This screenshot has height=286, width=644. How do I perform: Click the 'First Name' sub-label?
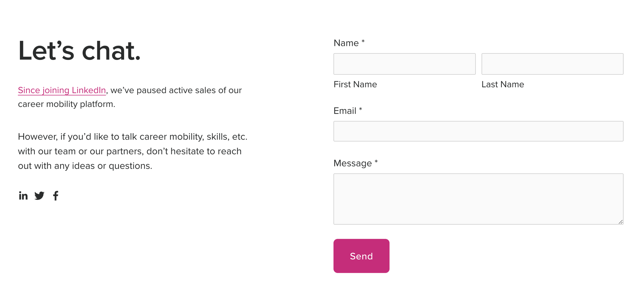tap(355, 85)
